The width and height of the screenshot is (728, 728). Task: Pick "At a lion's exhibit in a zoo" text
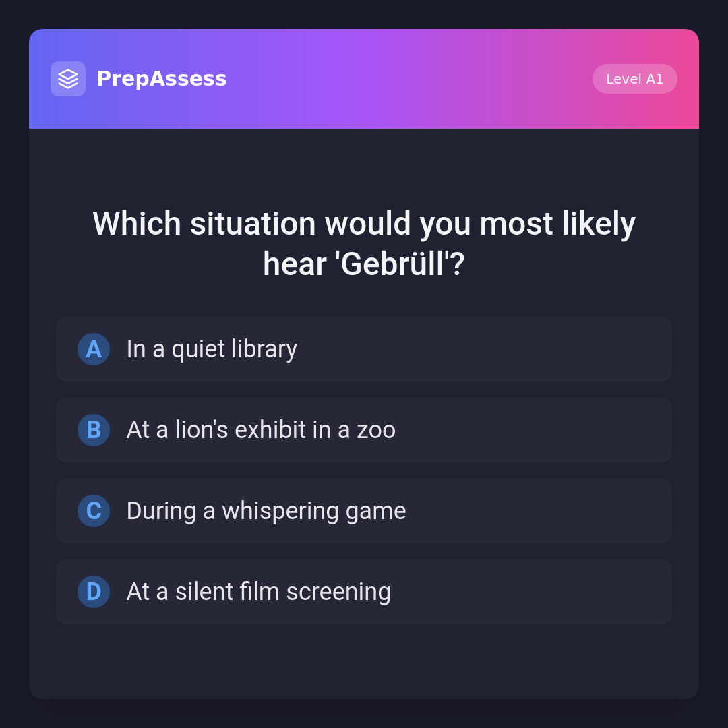coord(261,430)
